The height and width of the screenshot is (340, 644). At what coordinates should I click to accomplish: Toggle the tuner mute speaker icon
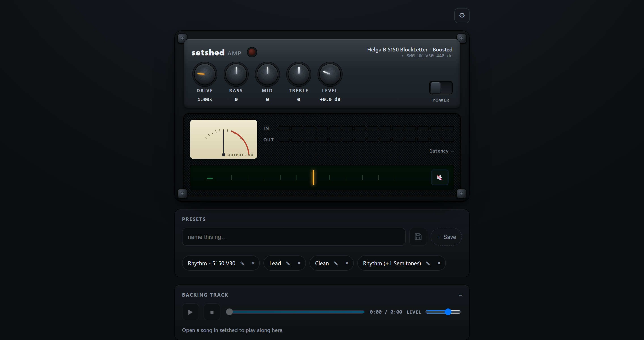click(x=439, y=178)
